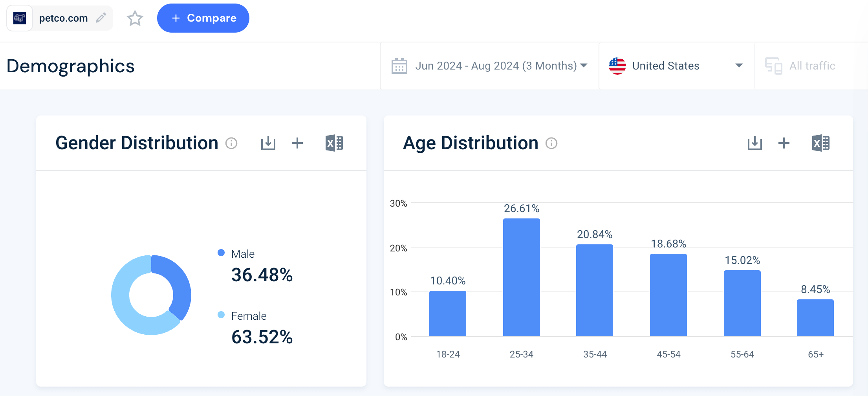Viewport: 868px width, 396px height.
Task: Click the petco.com site favicon
Action: coord(20,18)
